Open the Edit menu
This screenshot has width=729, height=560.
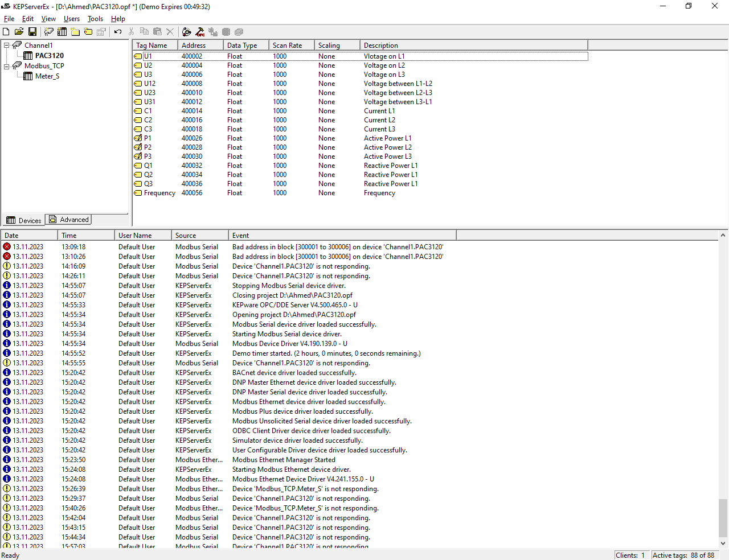28,19
